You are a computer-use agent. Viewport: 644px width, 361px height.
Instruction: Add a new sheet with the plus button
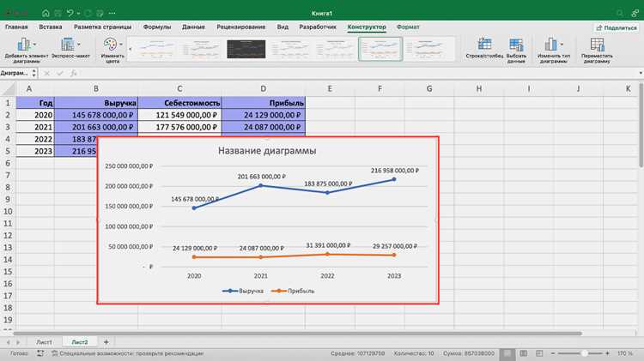point(106,342)
